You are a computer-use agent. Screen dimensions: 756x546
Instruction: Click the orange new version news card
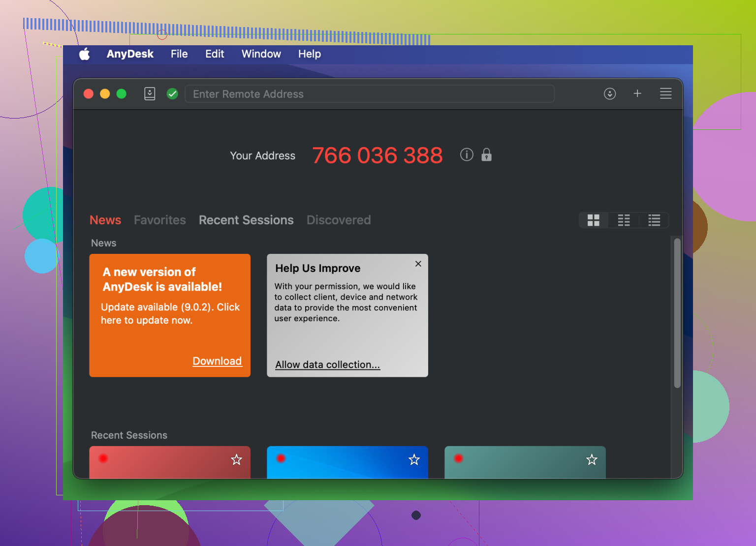170,315
